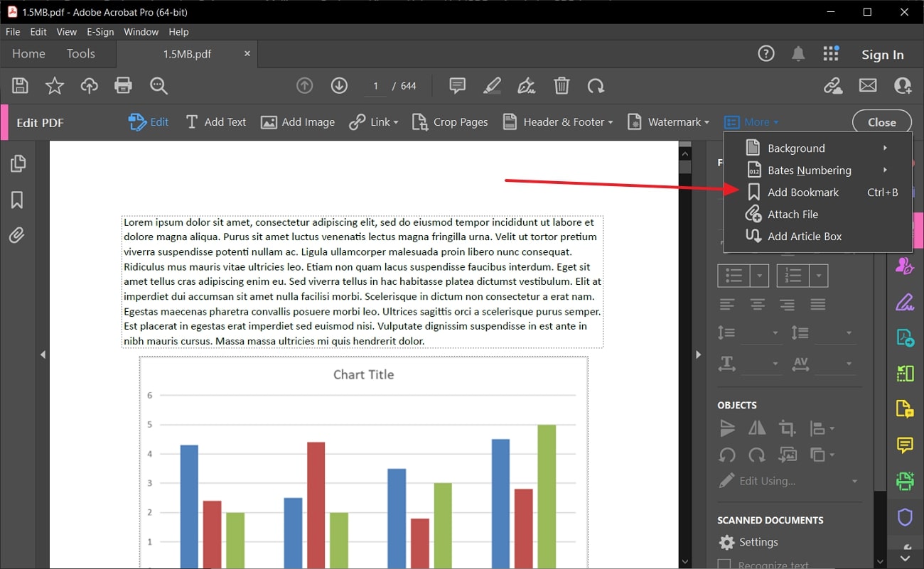
Task: Click the Save file icon
Action: 20,86
